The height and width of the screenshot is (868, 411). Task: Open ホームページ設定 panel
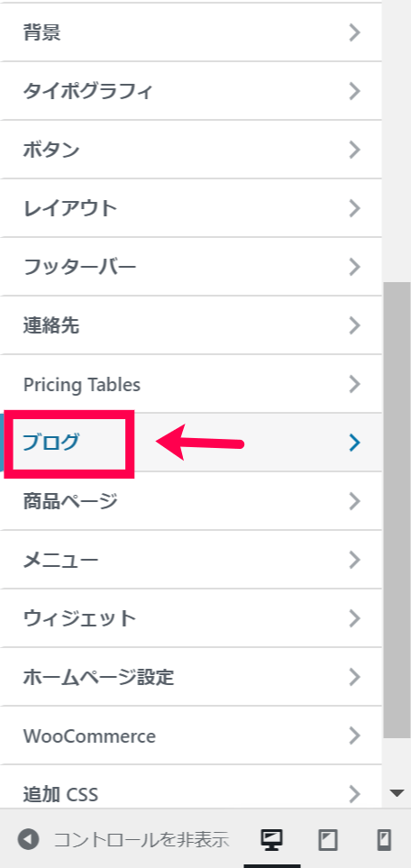click(191, 677)
